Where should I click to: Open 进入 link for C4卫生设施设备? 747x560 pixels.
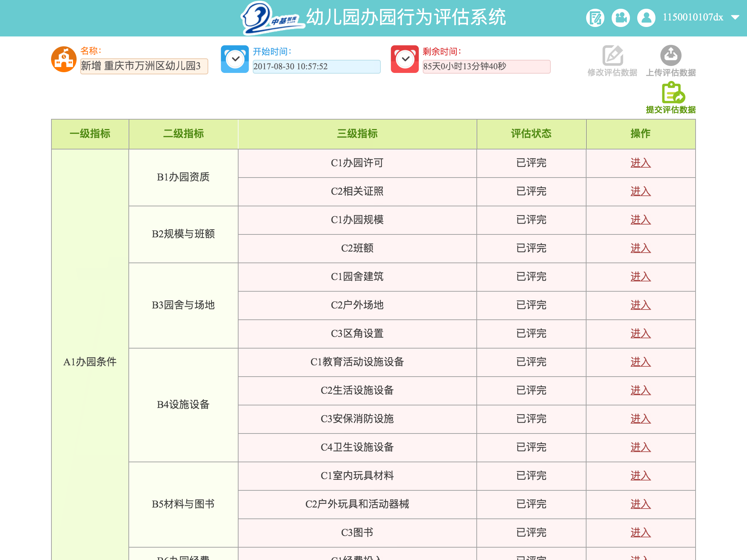[x=640, y=447]
